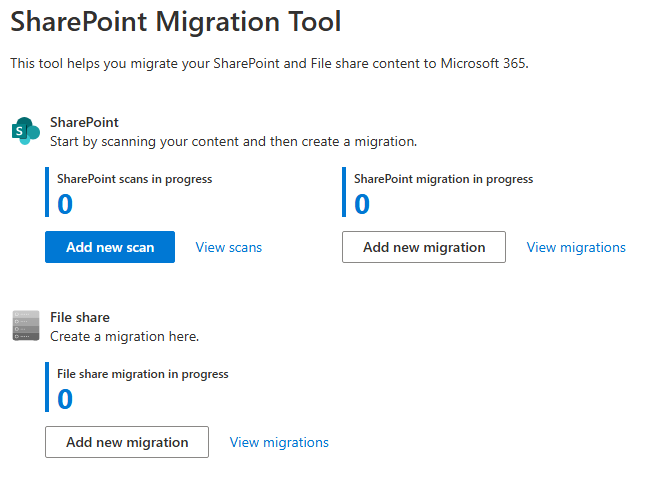This screenshot has height=492, width=661.
Task: Open the View scans link
Action: pyautogui.click(x=228, y=247)
